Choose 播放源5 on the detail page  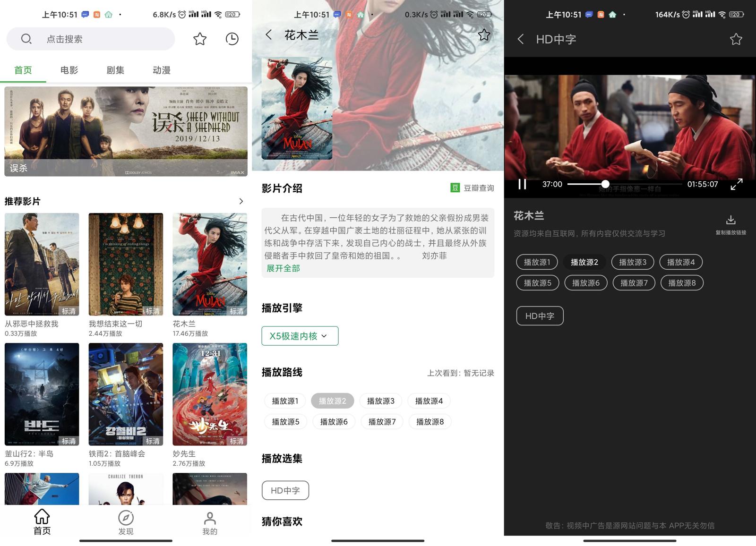coord(285,422)
